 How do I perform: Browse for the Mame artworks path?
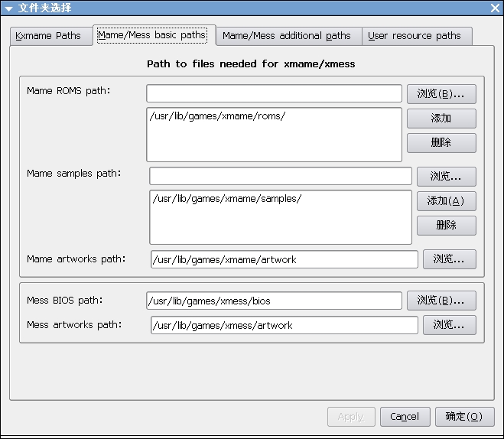(x=450, y=259)
